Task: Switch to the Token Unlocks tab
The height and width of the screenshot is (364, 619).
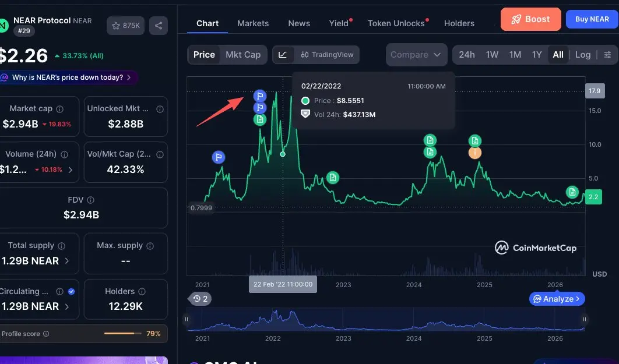Action: tap(396, 23)
